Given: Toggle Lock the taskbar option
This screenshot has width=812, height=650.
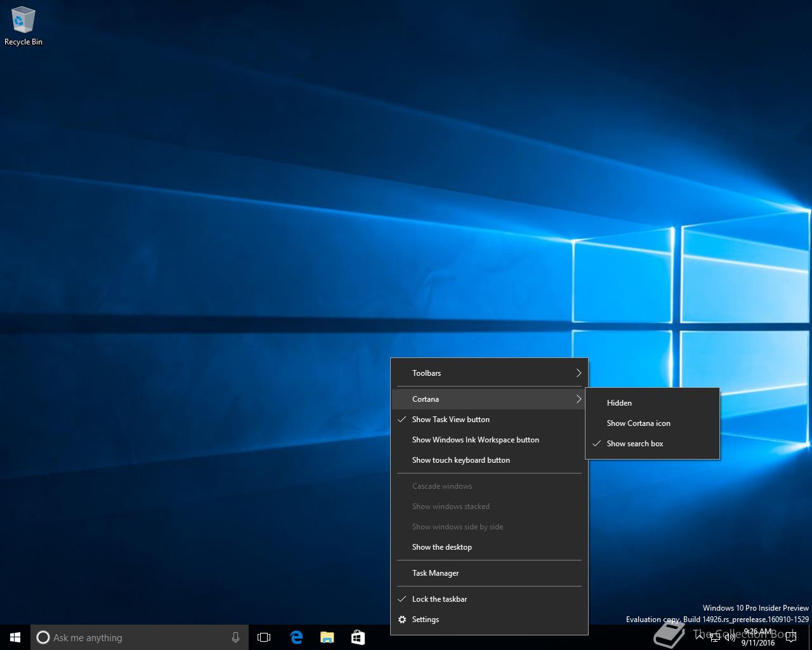Looking at the screenshot, I should pyautogui.click(x=439, y=599).
